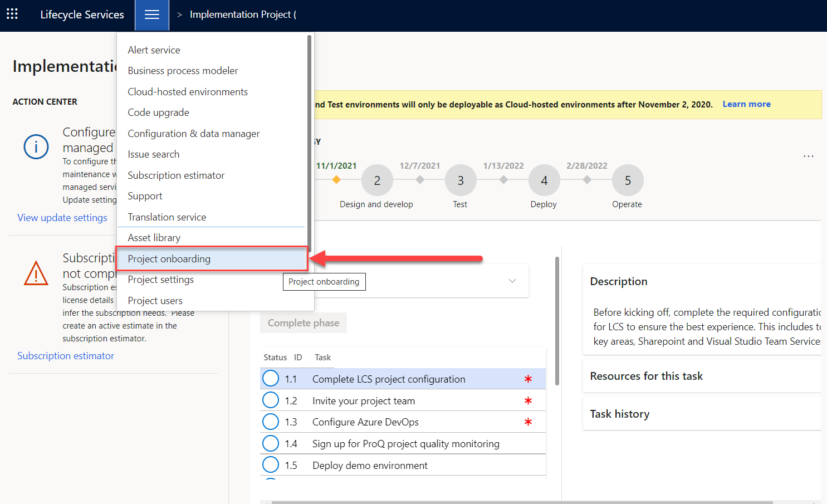827x504 pixels.
Task: Open Business process modeler menu item
Action: click(x=183, y=71)
